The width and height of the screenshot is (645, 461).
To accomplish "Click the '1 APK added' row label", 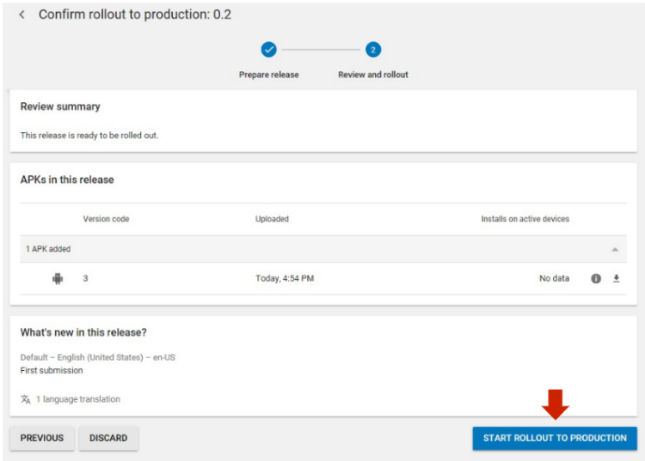I will point(48,249).
